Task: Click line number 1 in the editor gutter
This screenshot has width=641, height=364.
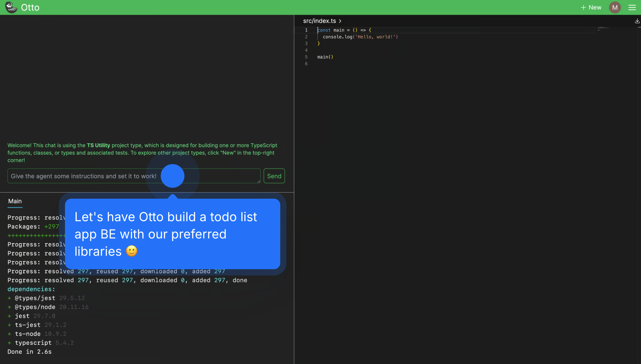Action: (306, 30)
